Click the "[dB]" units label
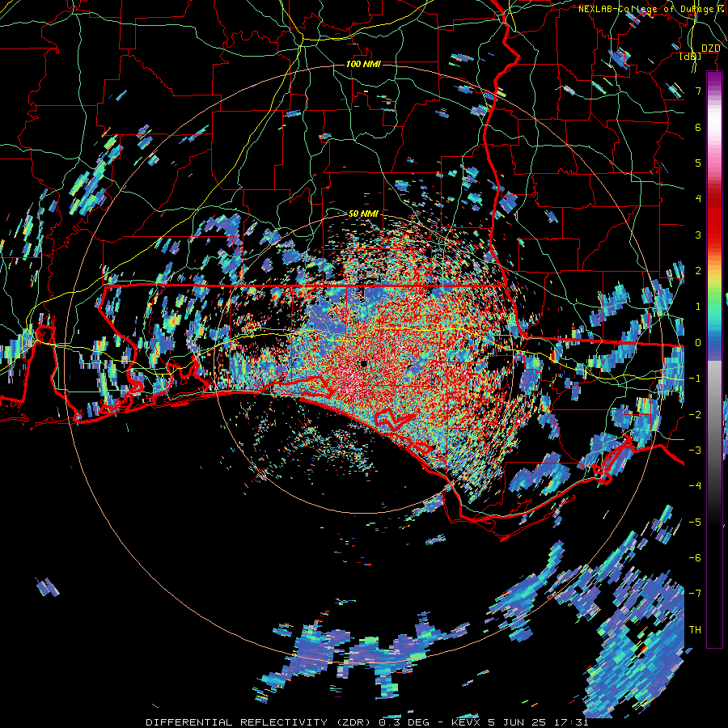 point(691,57)
